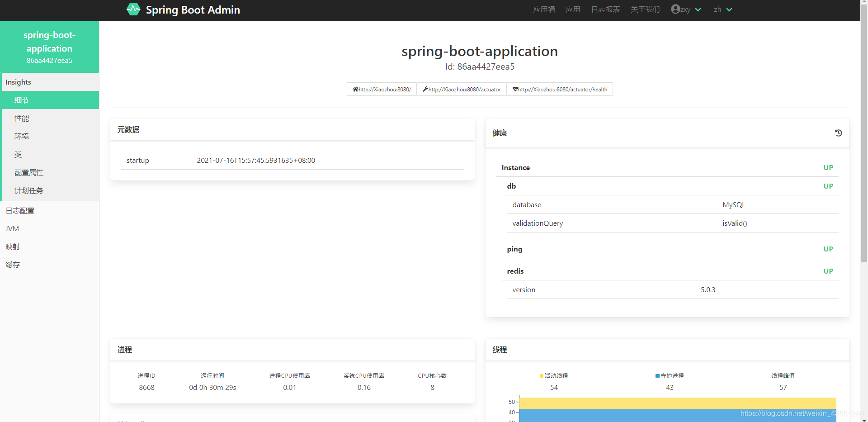
Task: Collapse the Insights sidebar section
Action: 50,82
